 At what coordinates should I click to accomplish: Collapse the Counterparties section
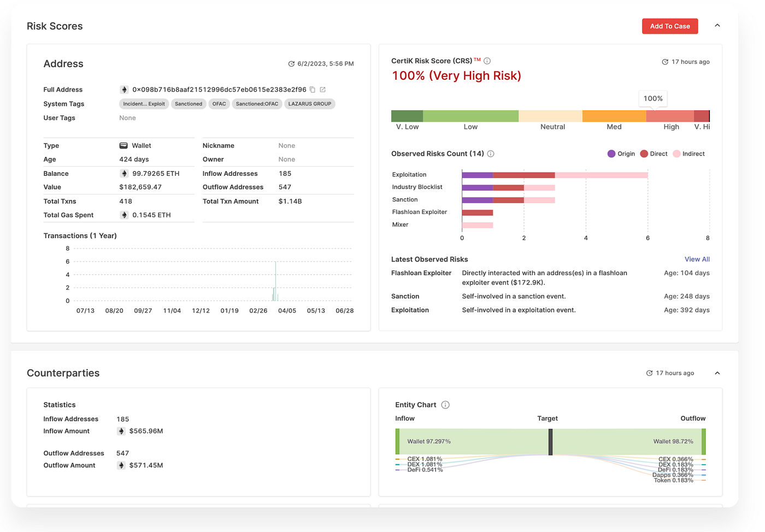(x=717, y=373)
